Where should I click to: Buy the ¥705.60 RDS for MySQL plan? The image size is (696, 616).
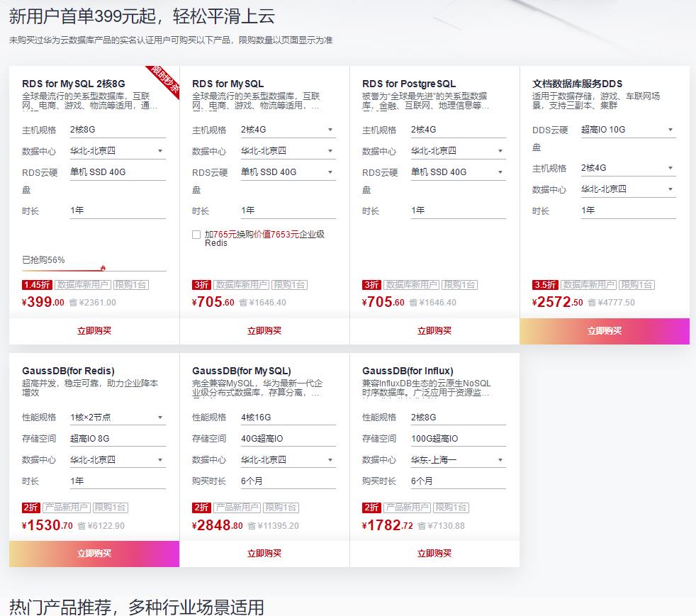pos(264,330)
